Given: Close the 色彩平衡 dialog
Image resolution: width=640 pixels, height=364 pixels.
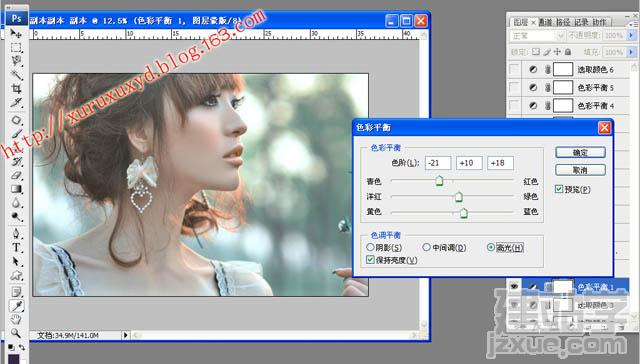Looking at the screenshot, I should (604, 128).
